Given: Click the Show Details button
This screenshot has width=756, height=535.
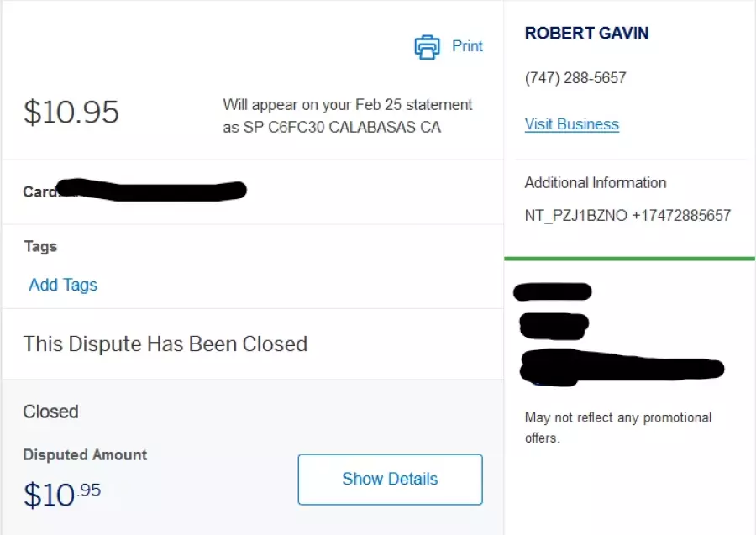Looking at the screenshot, I should [390, 479].
